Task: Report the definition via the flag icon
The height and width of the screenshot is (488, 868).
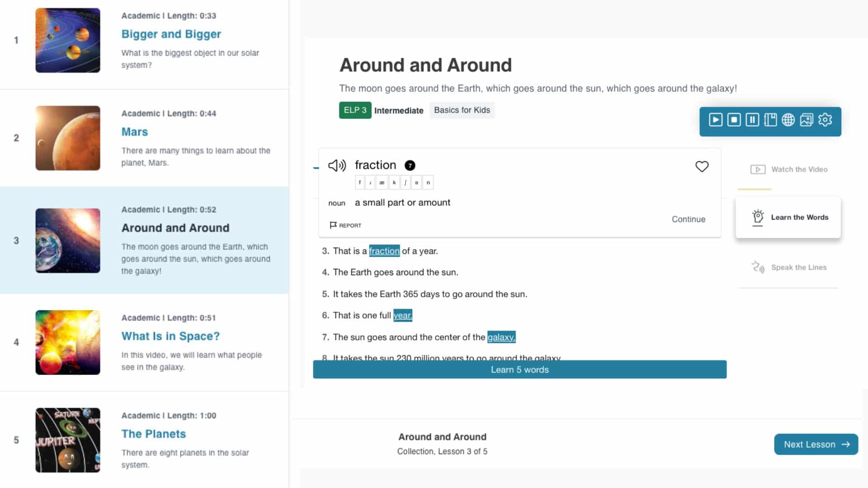Action: point(345,225)
